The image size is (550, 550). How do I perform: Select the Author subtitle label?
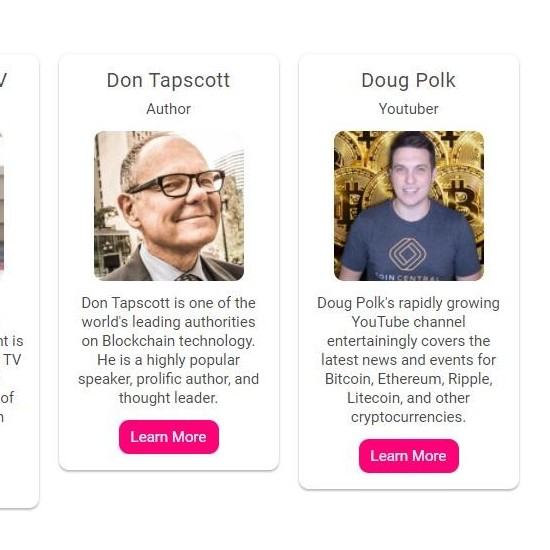pos(169,109)
